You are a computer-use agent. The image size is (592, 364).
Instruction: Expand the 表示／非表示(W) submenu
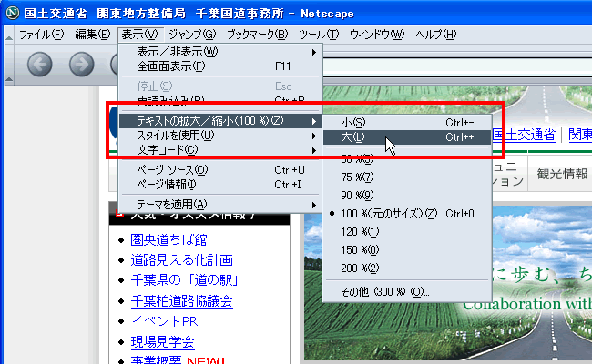(x=220, y=52)
